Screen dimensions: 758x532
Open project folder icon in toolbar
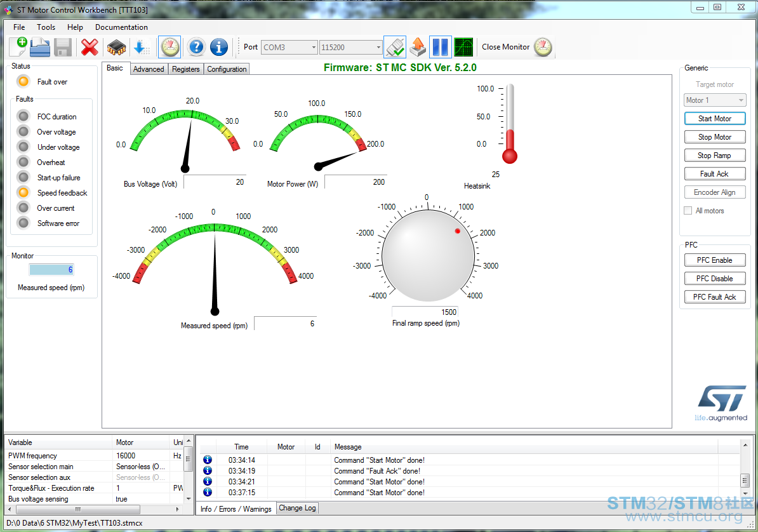[40, 48]
